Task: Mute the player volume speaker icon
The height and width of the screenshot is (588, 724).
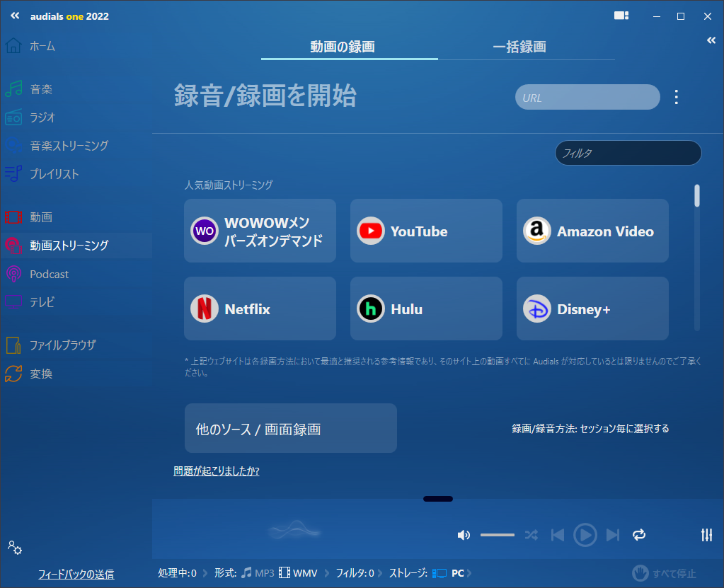Action: (x=464, y=535)
